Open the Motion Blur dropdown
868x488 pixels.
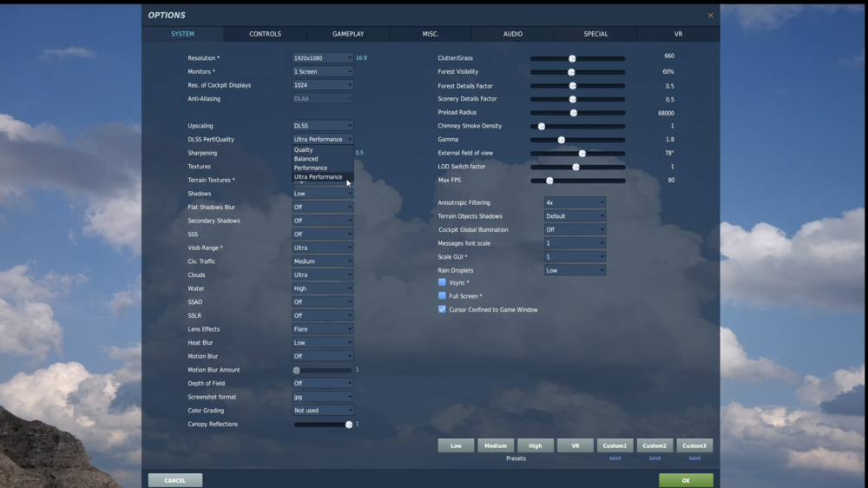(323, 356)
